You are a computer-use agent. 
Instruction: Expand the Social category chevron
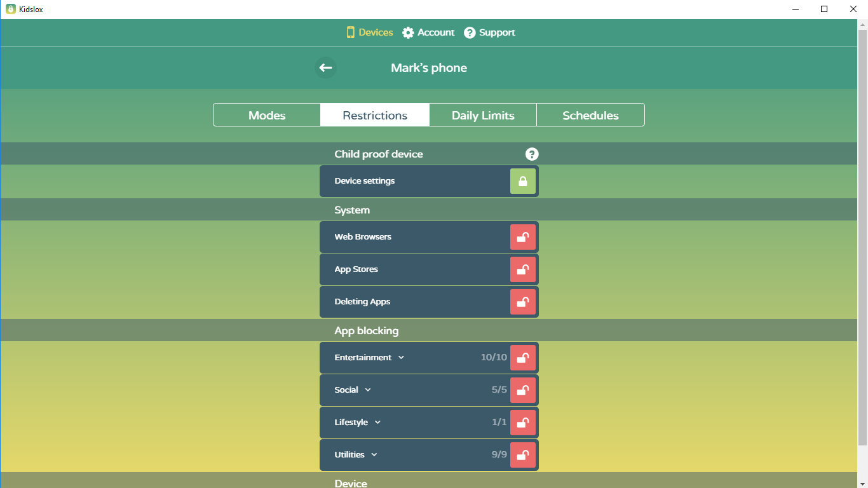368,390
